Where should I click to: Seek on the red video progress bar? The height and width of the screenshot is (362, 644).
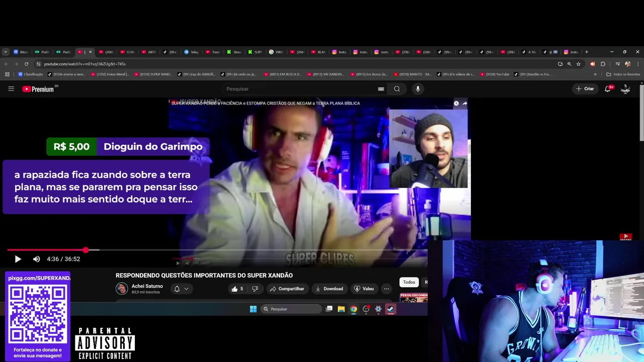216,250
